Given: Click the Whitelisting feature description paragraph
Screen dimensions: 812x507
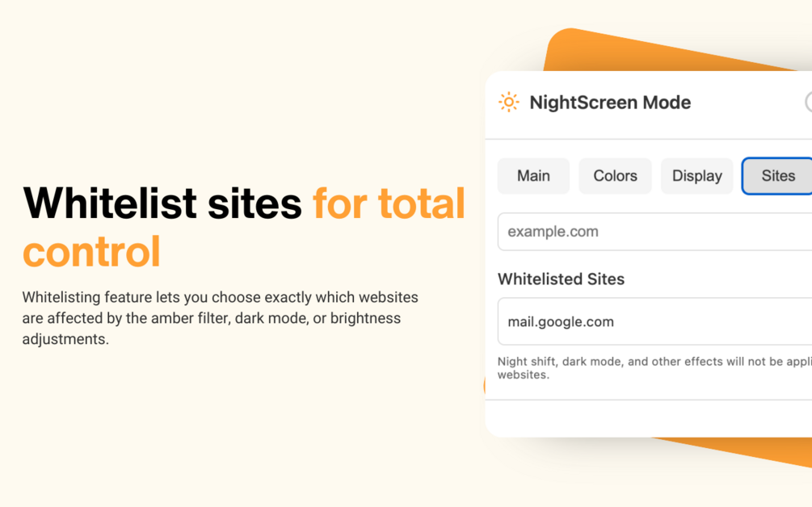Looking at the screenshot, I should 220,318.
